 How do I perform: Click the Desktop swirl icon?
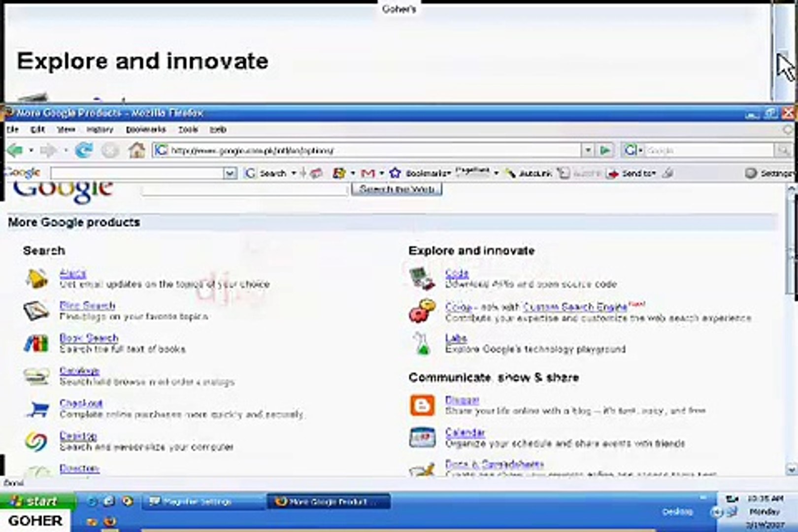pos(36,442)
